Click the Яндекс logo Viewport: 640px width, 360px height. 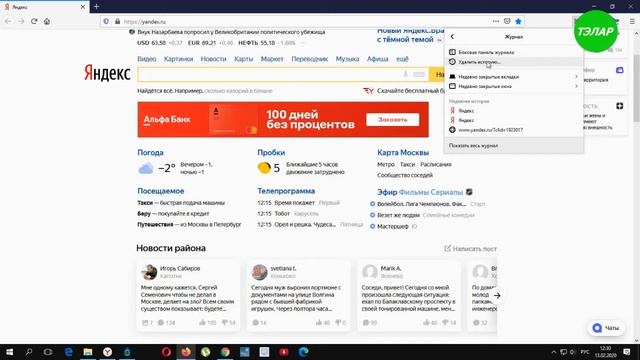point(107,73)
